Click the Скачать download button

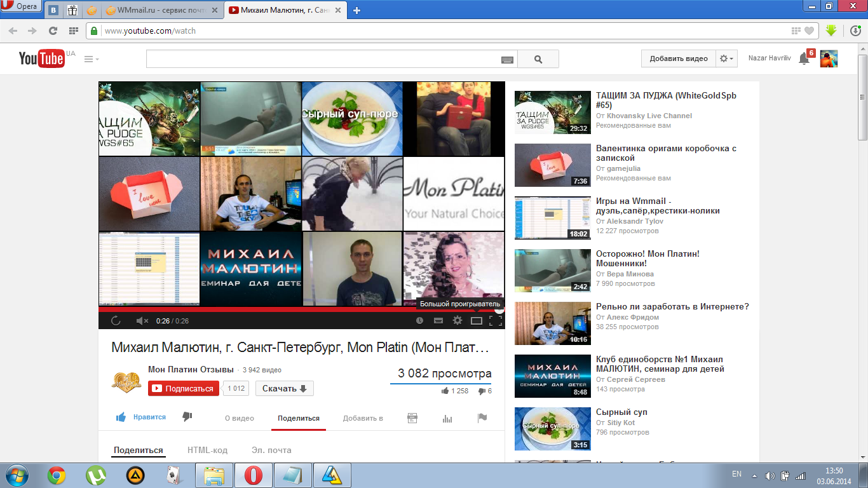click(x=285, y=388)
